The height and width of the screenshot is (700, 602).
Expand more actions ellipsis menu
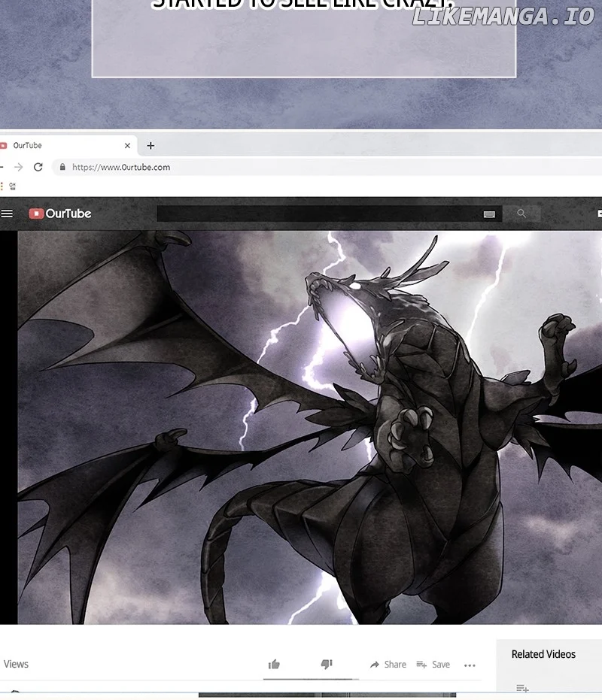click(x=470, y=665)
